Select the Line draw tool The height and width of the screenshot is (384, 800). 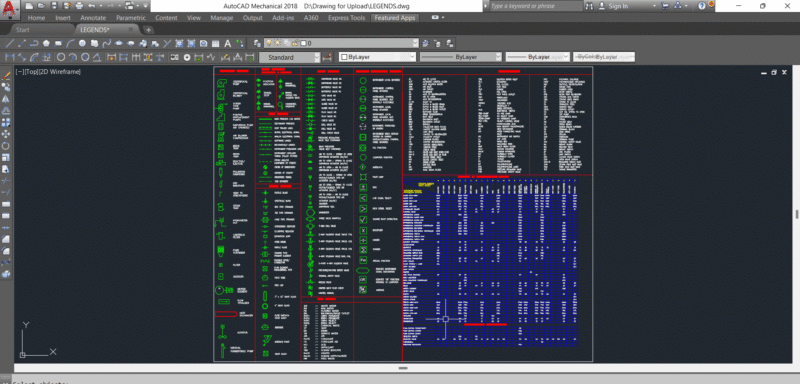9,43
